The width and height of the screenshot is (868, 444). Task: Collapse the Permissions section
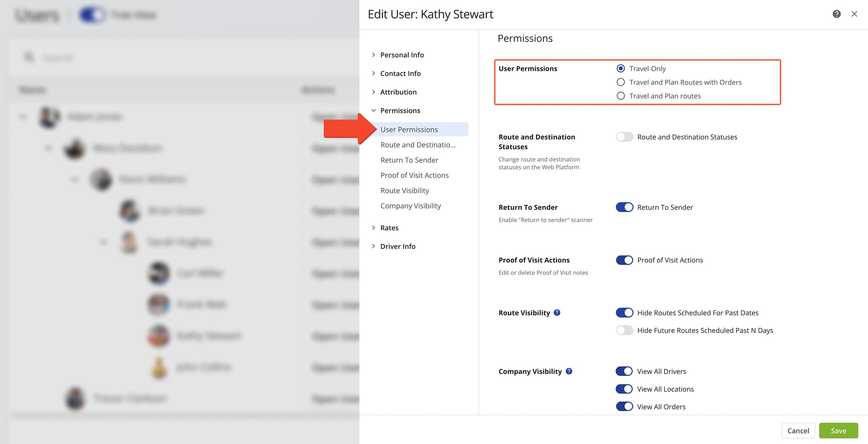[x=400, y=110]
